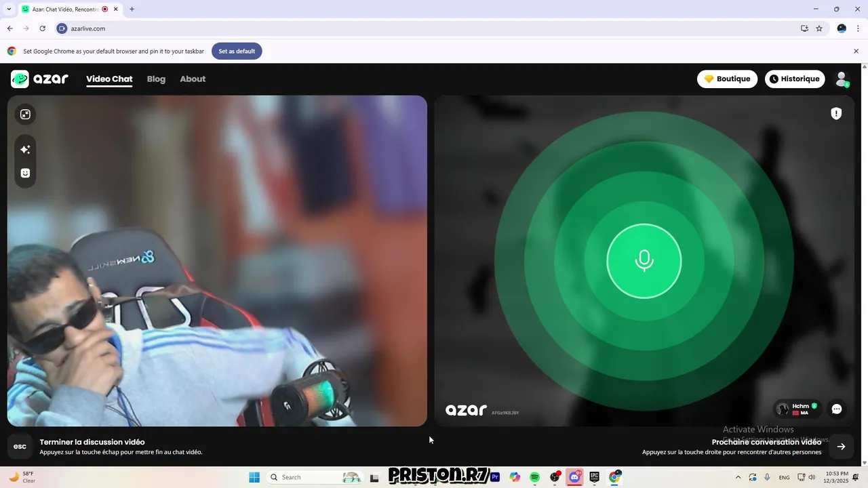
Task: Show hidden system tray icons
Action: point(738,477)
